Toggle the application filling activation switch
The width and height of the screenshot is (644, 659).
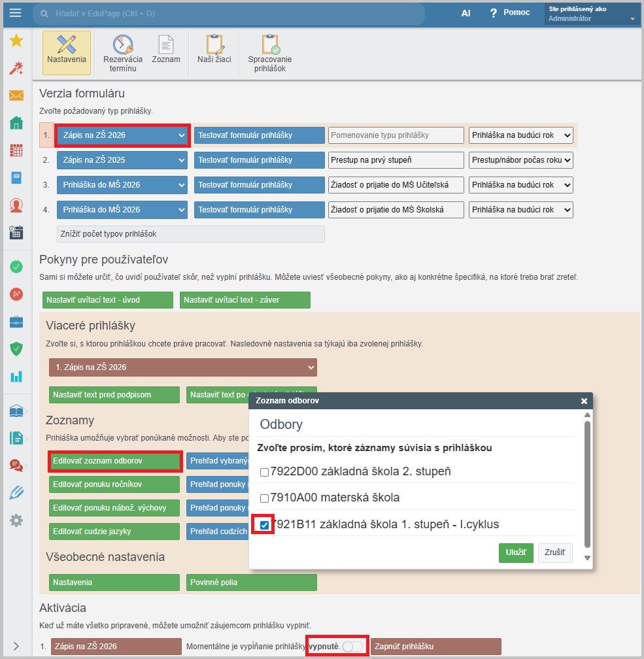[x=353, y=646]
